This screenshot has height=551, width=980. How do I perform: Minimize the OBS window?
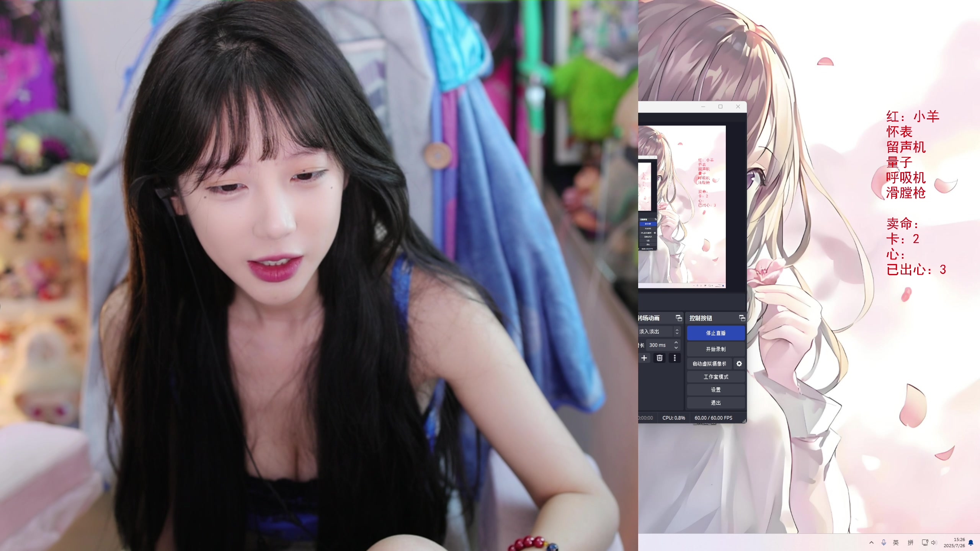[703, 107]
